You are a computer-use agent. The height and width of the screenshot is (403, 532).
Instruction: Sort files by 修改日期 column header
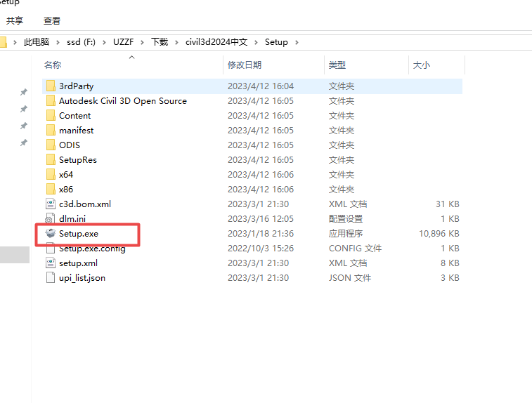(244, 65)
